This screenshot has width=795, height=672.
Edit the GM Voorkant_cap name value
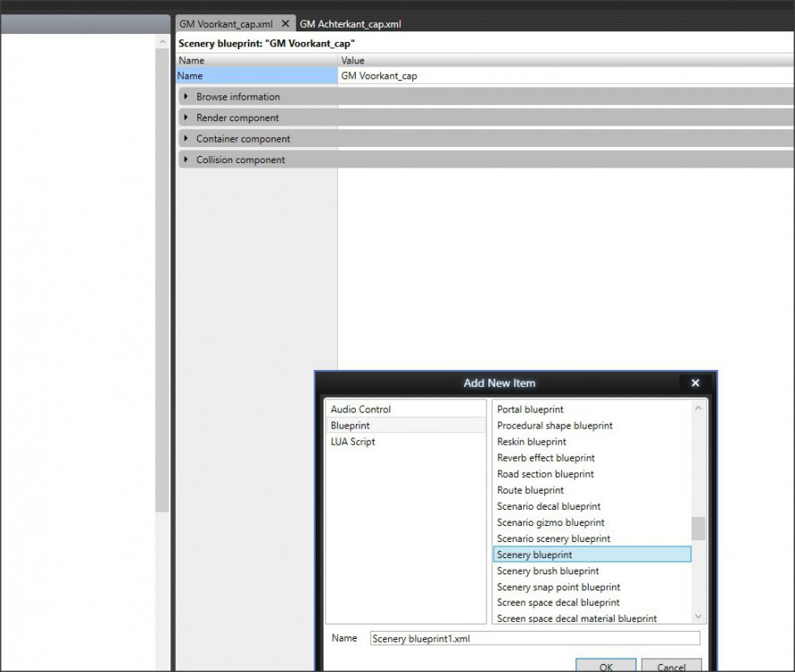click(x=565, y=76)
